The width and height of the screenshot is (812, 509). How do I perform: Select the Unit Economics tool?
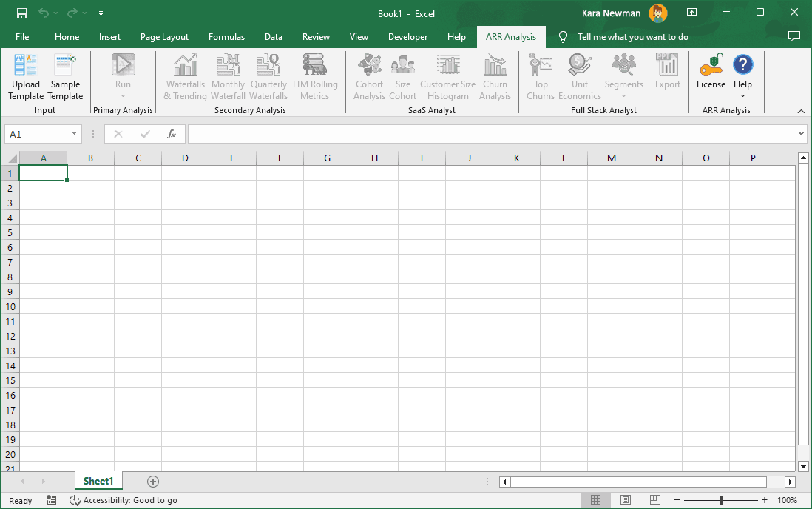pyautogui.click(x=580, y=77)
